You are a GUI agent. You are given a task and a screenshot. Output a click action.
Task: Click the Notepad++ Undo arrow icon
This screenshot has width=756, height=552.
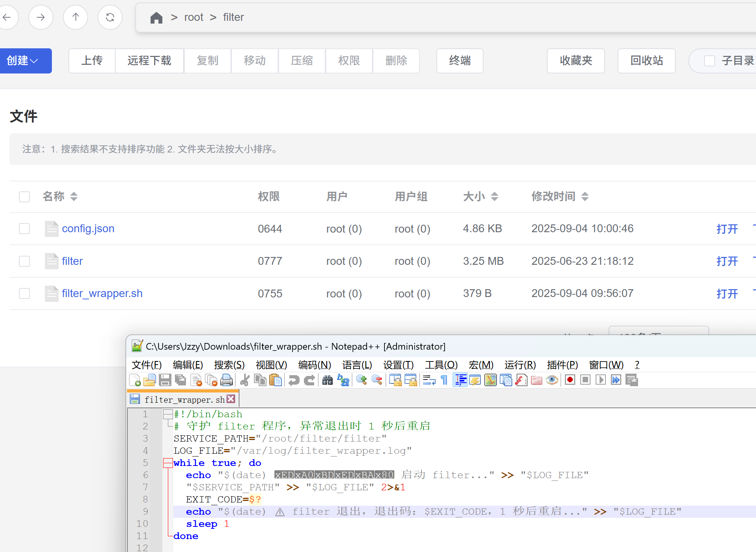pos(294,380)
